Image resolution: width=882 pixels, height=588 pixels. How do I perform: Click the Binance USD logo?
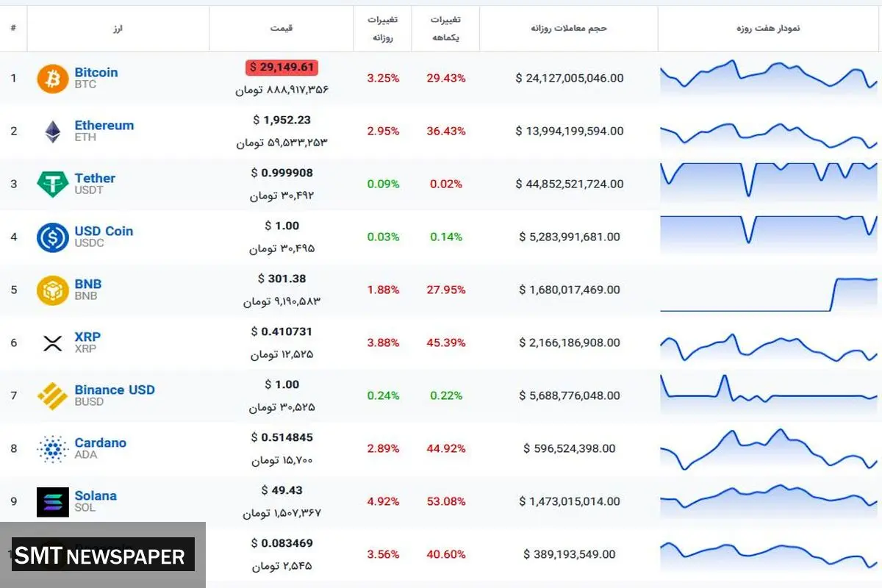53,396
